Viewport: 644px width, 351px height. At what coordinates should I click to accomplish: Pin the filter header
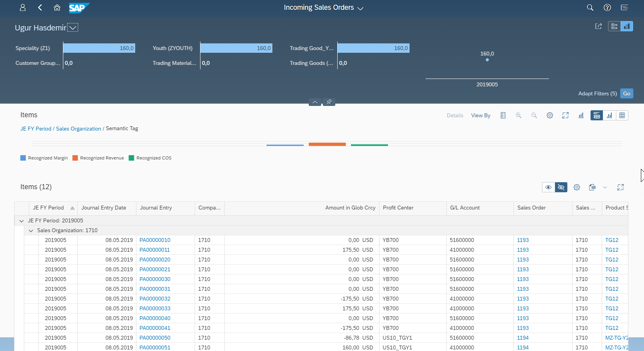pos(329,102)
